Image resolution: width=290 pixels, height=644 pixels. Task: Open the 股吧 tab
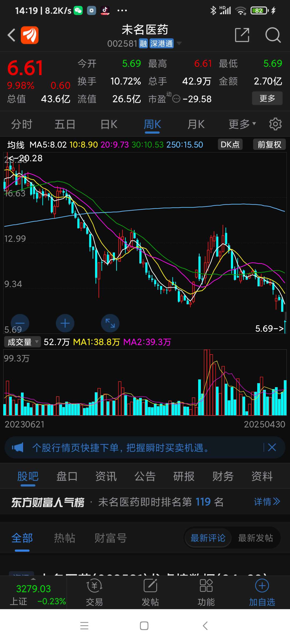(28, 477)
